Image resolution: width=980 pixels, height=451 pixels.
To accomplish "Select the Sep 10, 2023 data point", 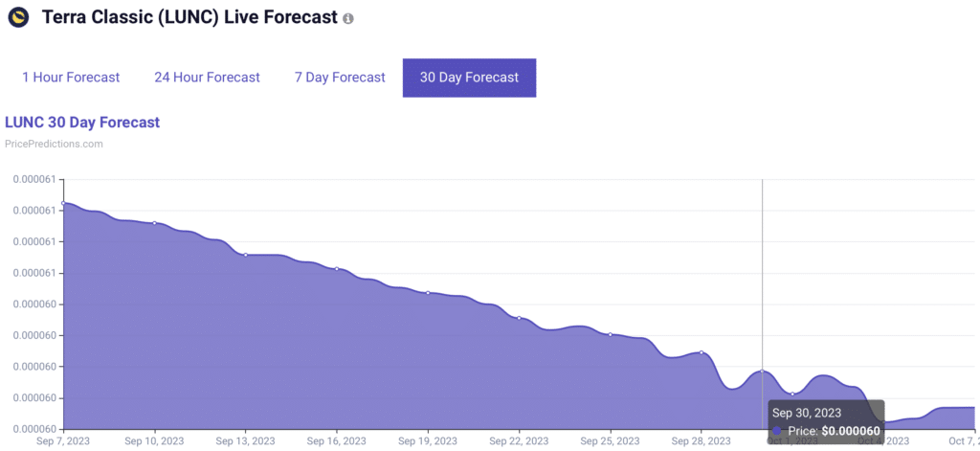I will [155, 223].
